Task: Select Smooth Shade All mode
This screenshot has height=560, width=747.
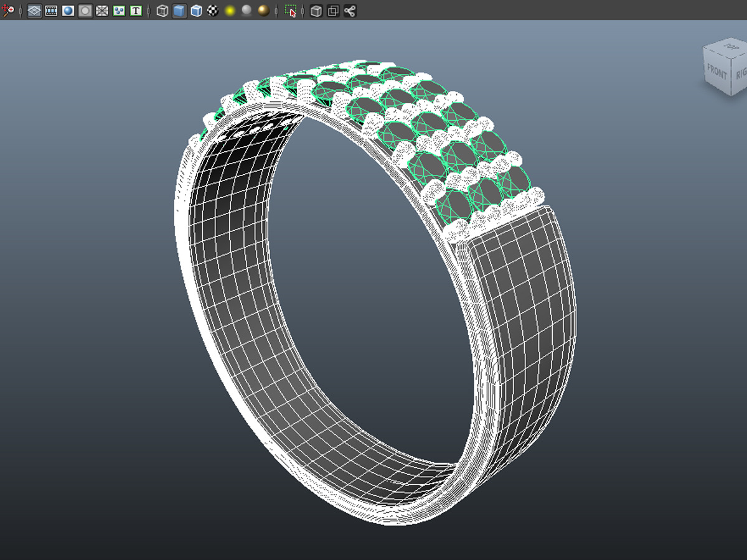Action: [x=179, y=11]
